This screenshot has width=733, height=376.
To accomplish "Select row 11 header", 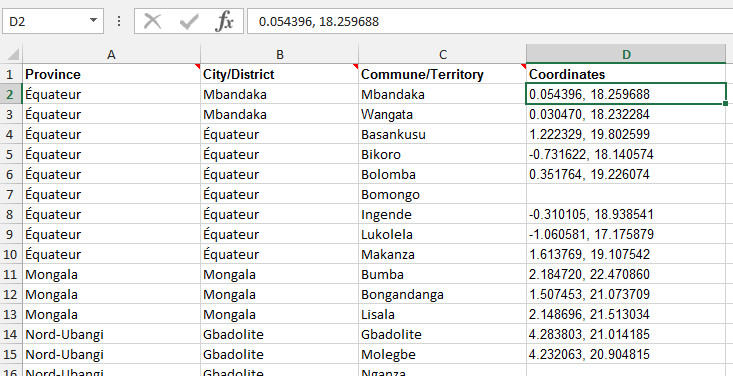I will 11,274.
